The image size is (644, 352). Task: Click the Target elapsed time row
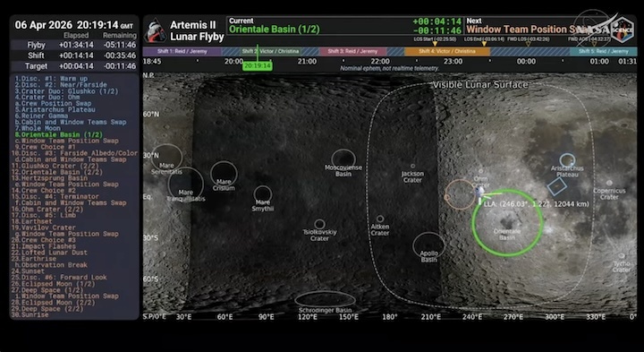pyautogui.click(x=74, y=66)
